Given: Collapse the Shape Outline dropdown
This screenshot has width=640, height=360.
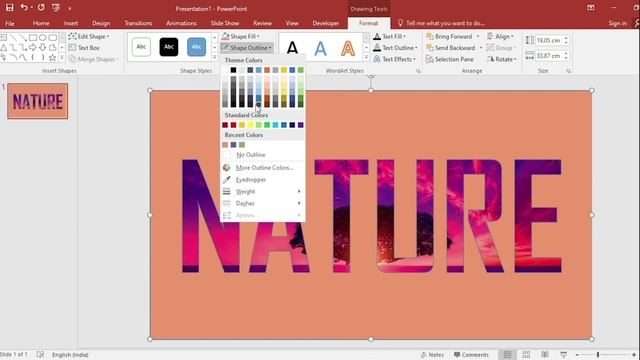Looking at the screenshot, I should tap(247, 48).
